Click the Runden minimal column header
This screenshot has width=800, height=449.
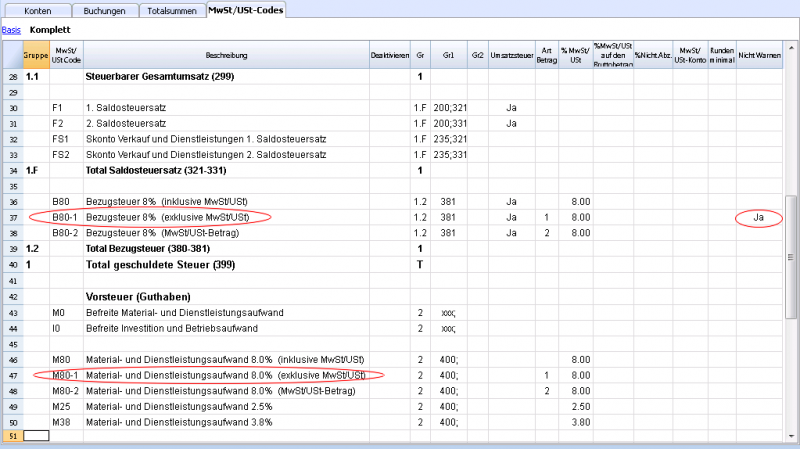click(722, 55)
